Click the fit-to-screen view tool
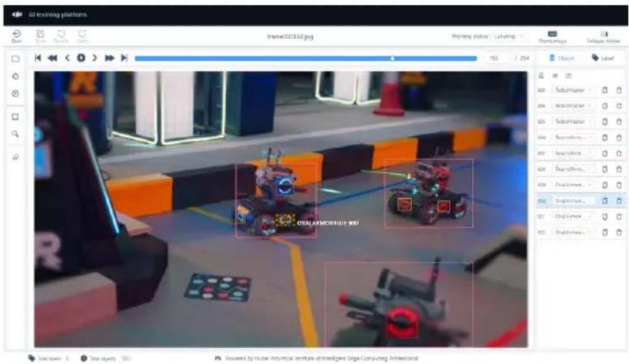629x364 pixels. point(15,117)
